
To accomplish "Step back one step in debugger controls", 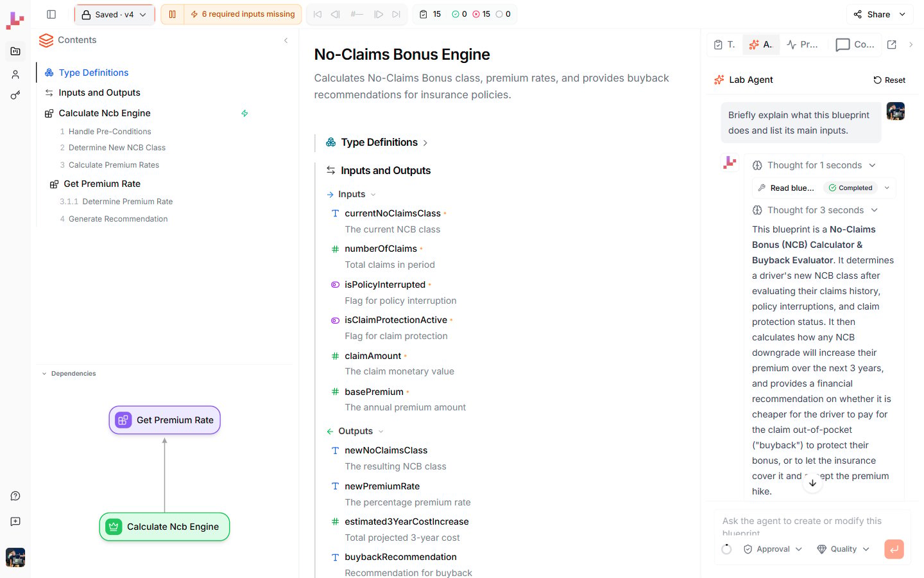I will point(336,14).
